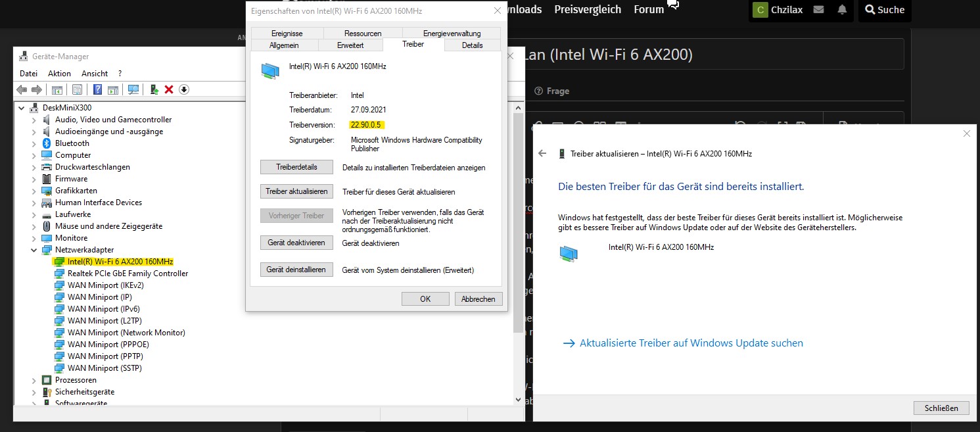This screenshot has width=980, height=432.
Task: Select Realtek PCIe GbE Family Controller
Action: coord(128,274)
